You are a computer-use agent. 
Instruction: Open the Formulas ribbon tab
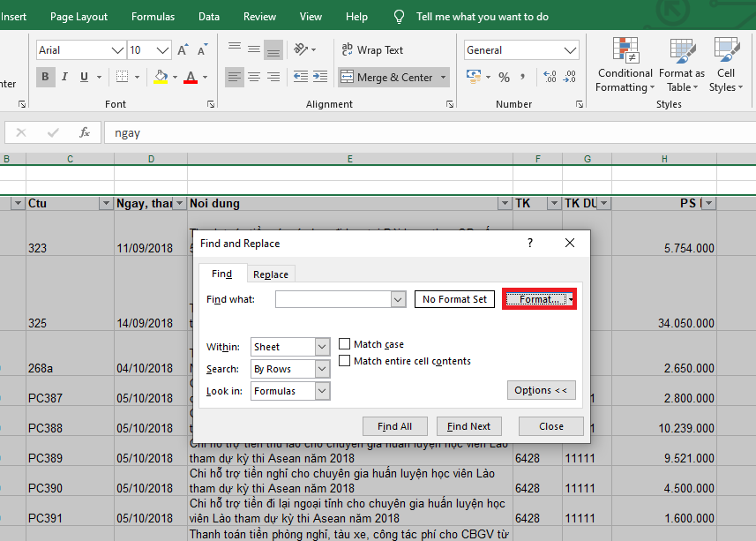tap(153, 17)
